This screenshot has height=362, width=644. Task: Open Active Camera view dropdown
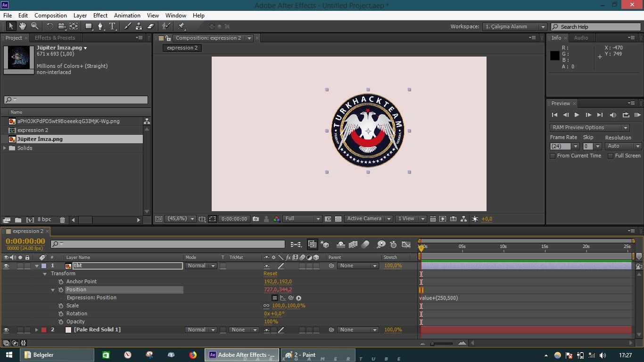point(368,219)
